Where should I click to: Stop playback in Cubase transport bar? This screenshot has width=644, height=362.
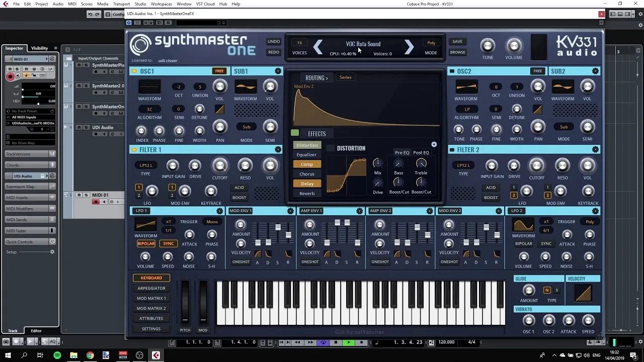coord(336,342)
